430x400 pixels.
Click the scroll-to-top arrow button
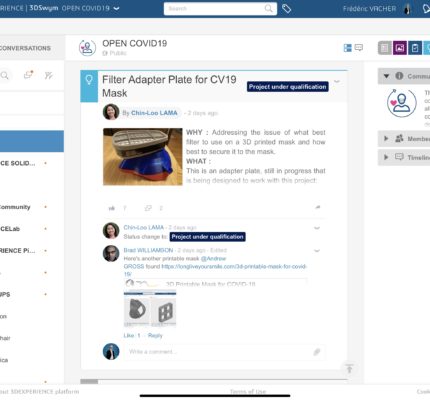pos(349,369)
